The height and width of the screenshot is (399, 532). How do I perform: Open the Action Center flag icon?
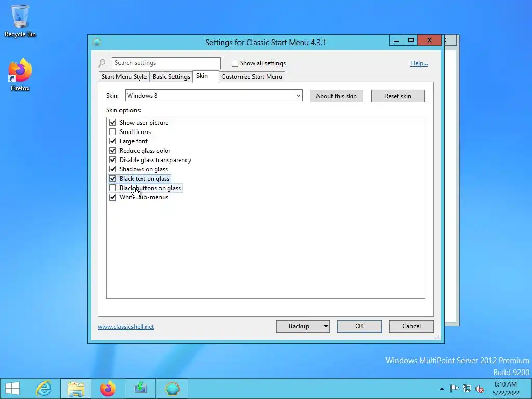454,389
